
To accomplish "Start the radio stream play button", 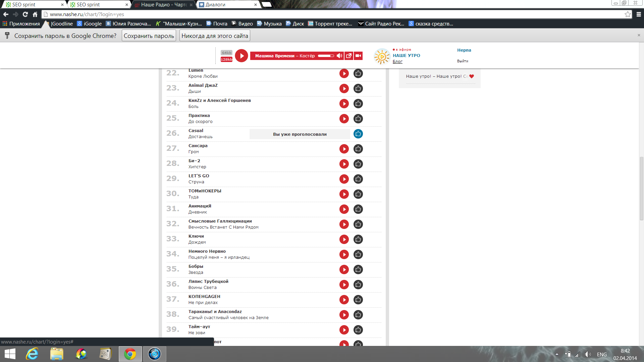I will 241,56.
